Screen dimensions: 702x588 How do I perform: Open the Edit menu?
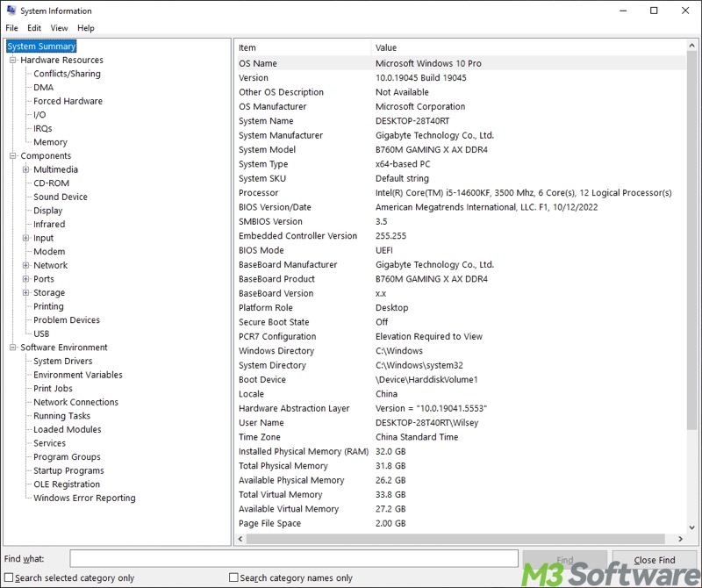click(x=34, y=28)
